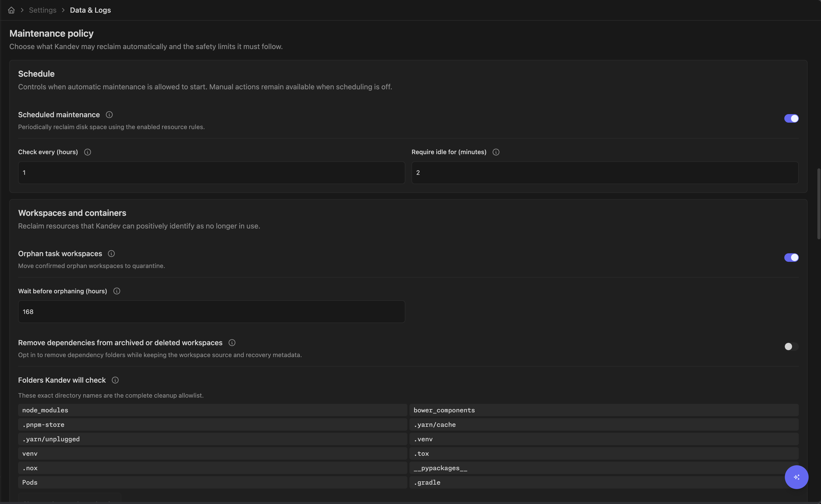Focus the Require idle for (minutes) field

point(605,173)
